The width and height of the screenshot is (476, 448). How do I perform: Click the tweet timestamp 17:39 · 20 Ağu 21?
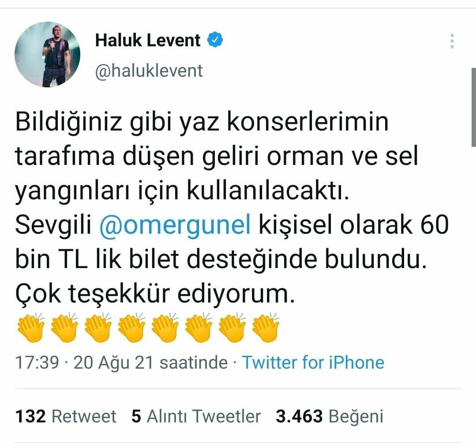click(x=84, y=362)
